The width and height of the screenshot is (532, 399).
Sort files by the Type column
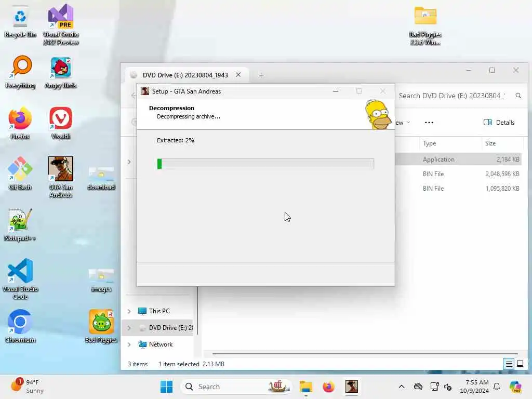click(450, 143)
